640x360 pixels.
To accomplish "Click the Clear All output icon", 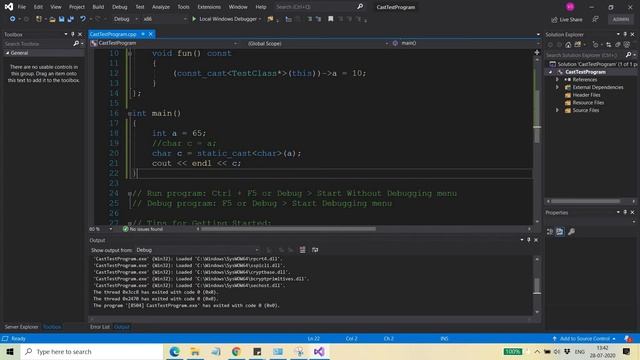I will pyautogui.click(x=302, y=250).
